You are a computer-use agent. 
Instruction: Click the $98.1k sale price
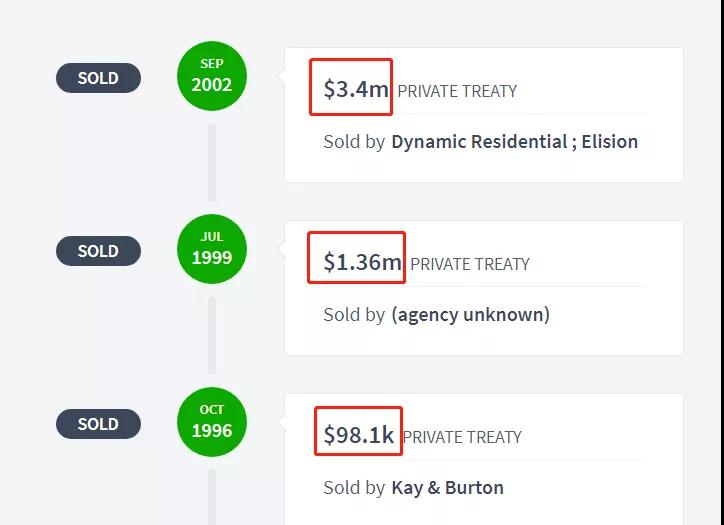pos(358,435)
